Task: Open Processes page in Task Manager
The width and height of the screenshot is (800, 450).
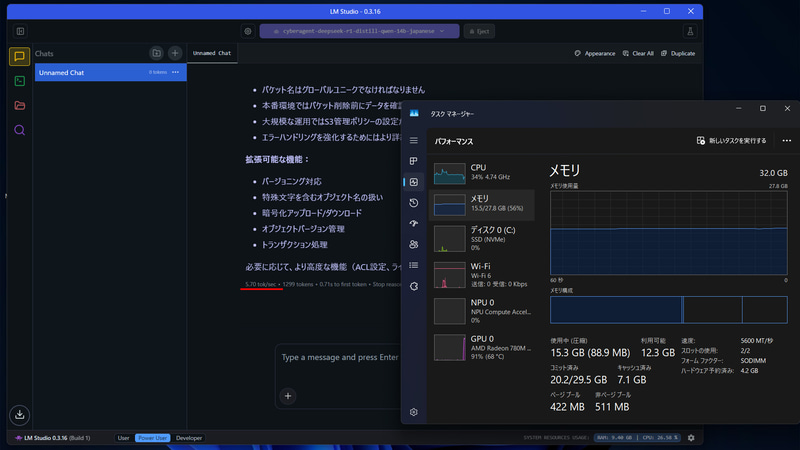Action: (414, 161)
